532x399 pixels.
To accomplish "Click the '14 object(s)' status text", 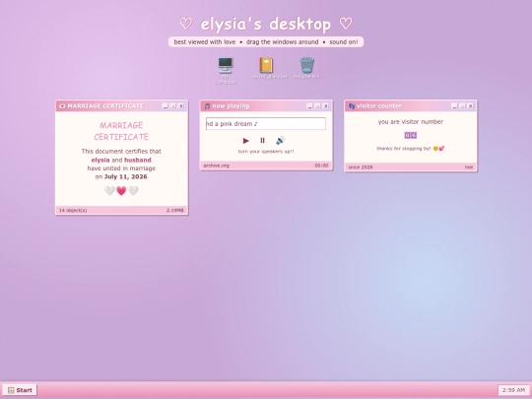I will (x=73, y=211).
